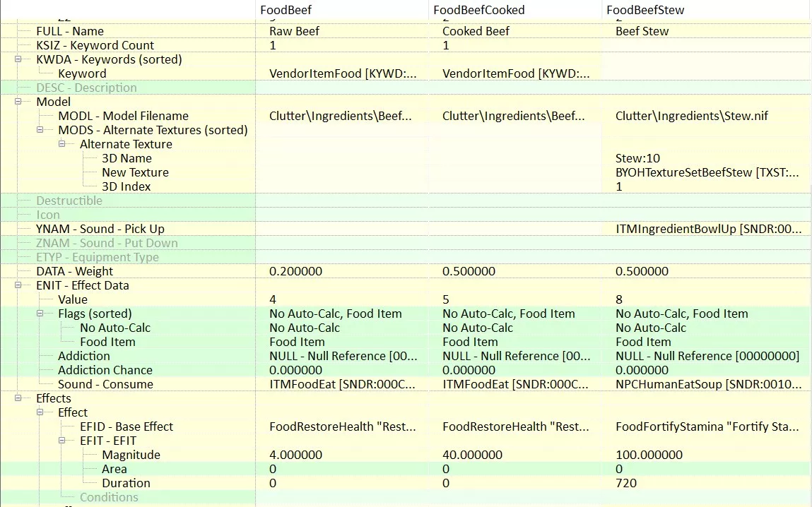This screenshot has width=812, height=507.
Task: Click the 40.000000 magnitude value
Action: click(472, 455)
